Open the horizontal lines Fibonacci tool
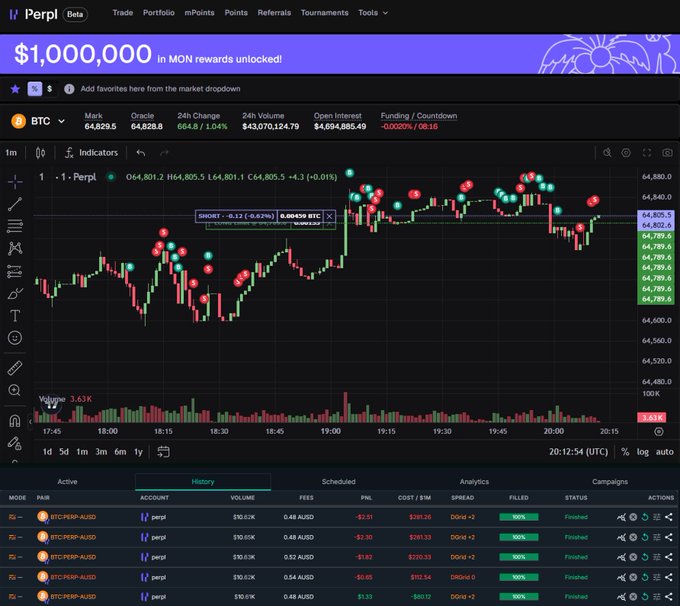Image resolution: width=680 pixels, height=606 pixels. pos(15,226)
